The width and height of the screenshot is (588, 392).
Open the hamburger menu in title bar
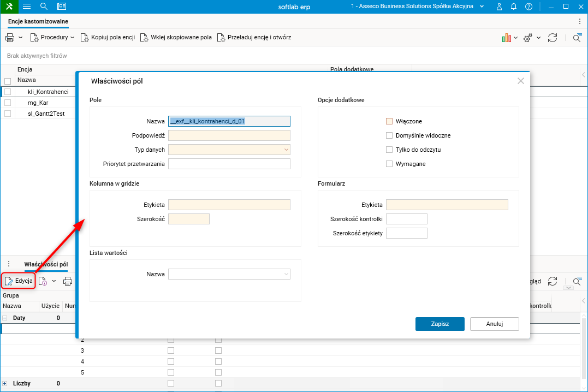pyautogui.click(x=26, y=7)
